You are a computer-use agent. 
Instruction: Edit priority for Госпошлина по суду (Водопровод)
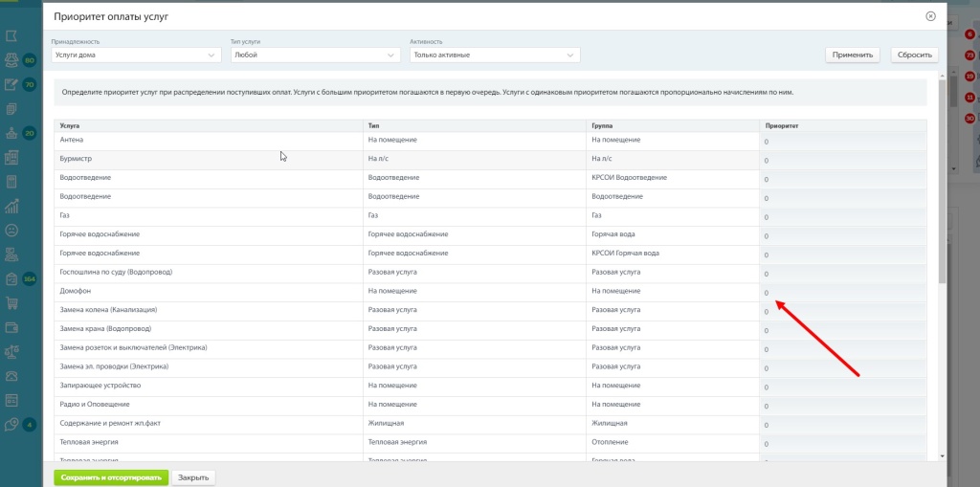coord(843,274)
